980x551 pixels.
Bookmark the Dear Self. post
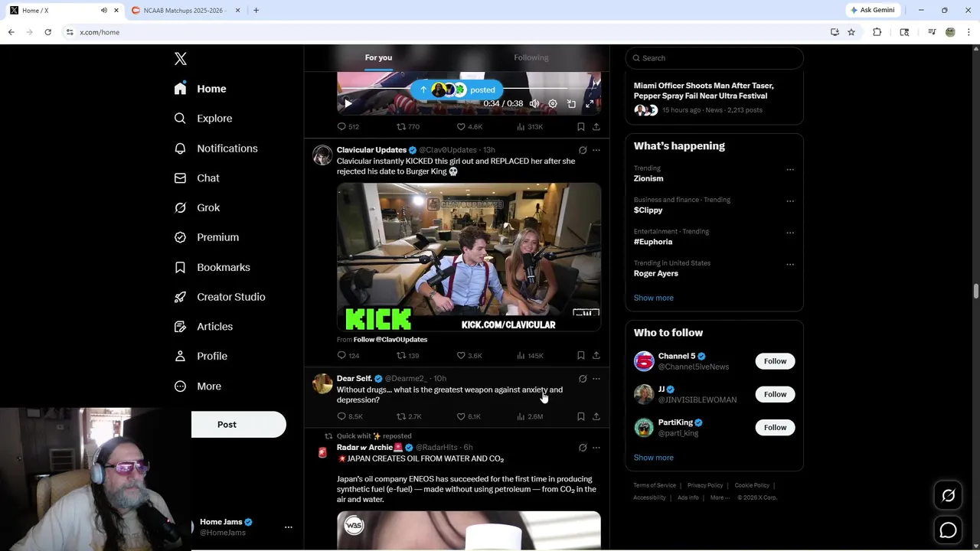(x=581, y=417)
